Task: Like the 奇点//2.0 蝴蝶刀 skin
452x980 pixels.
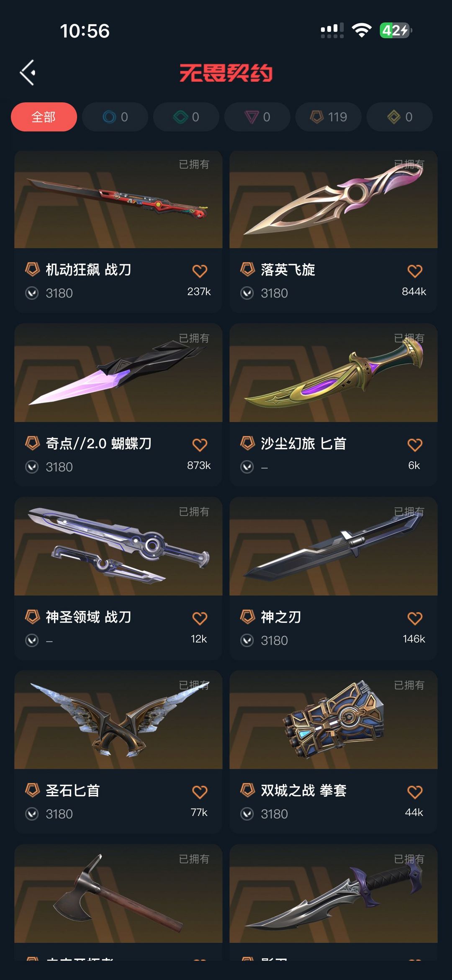Action: click(x=200, y=445)
